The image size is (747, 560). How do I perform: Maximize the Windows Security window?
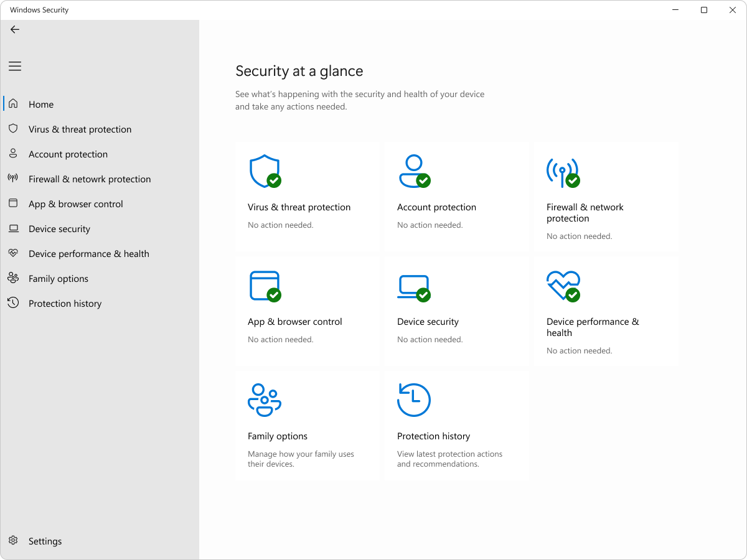click(704, 10)
